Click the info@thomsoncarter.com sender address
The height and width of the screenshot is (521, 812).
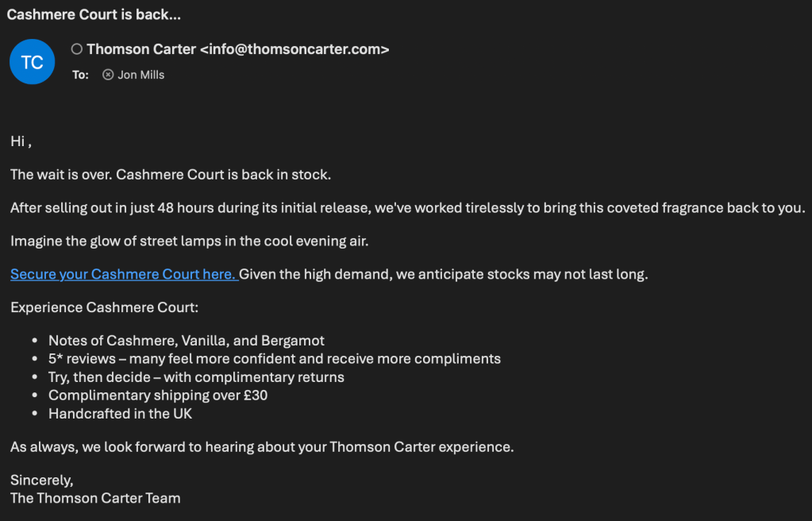[x=294, y=49]
